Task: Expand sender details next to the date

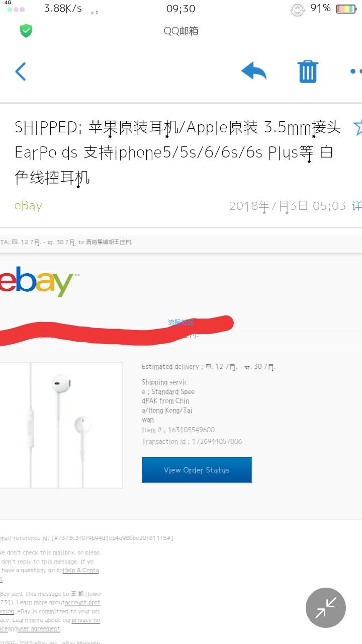Action: coord(356,206)
